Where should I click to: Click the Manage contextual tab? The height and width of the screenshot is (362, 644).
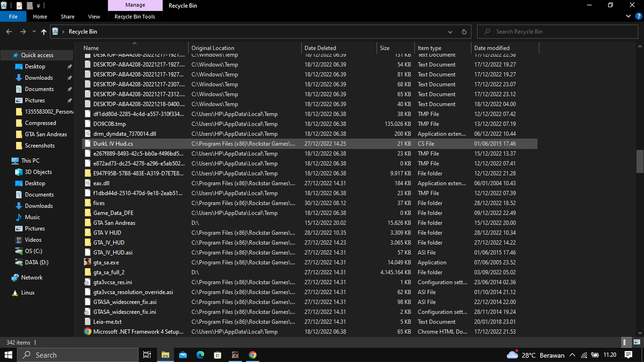pyautogui.click(x=135, y=5)
